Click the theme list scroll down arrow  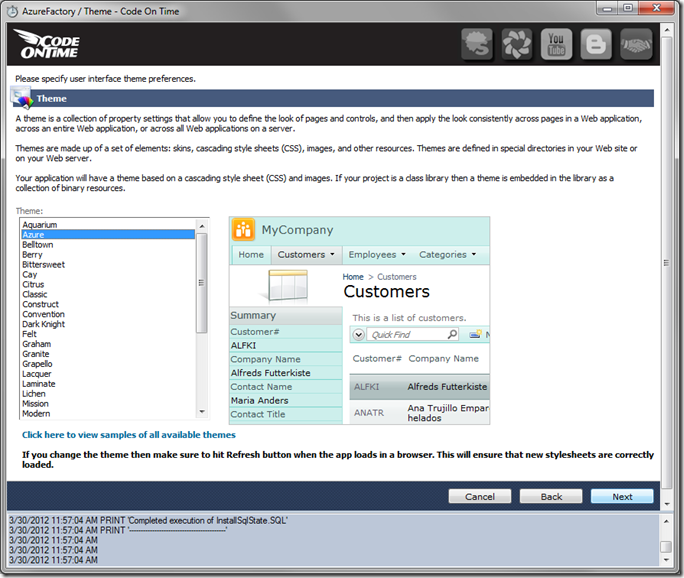(202, 412)
